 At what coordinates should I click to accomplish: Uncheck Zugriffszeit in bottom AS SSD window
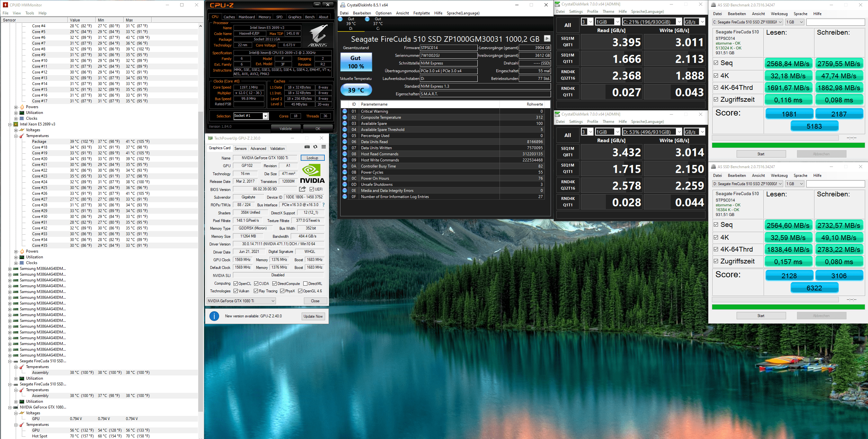(716, 261)
